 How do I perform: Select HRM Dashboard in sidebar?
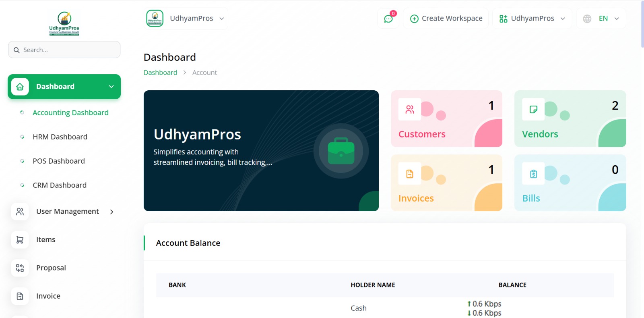point(60,137)
